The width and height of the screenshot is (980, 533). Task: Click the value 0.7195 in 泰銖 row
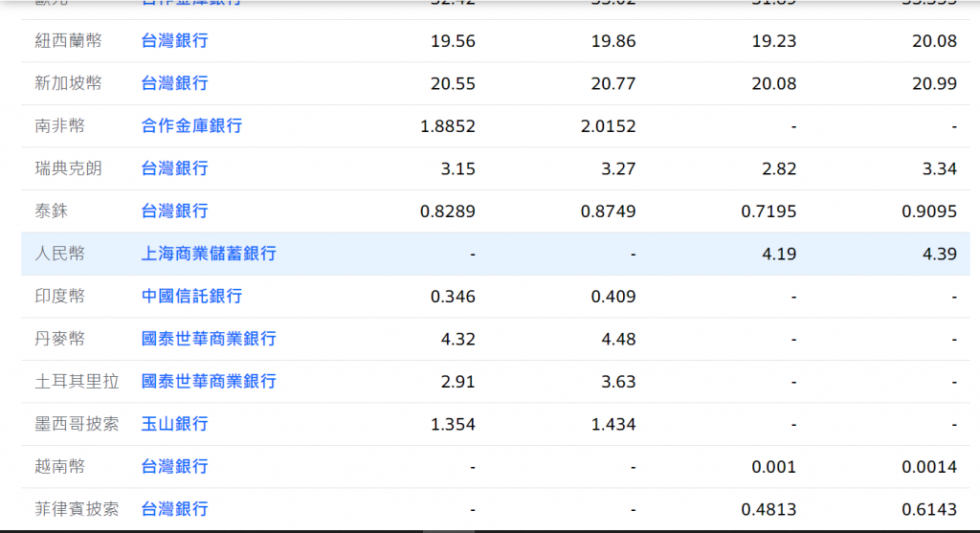(768, 211)
